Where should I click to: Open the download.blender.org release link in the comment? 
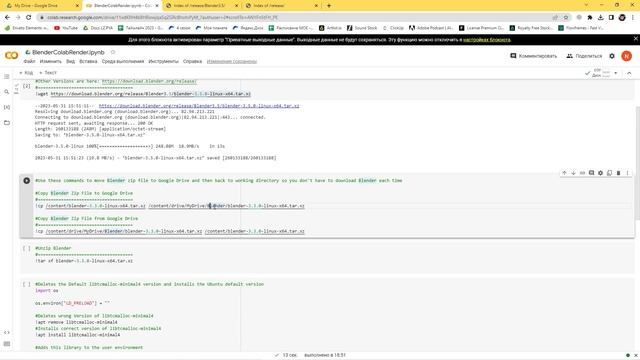(149, 81)
